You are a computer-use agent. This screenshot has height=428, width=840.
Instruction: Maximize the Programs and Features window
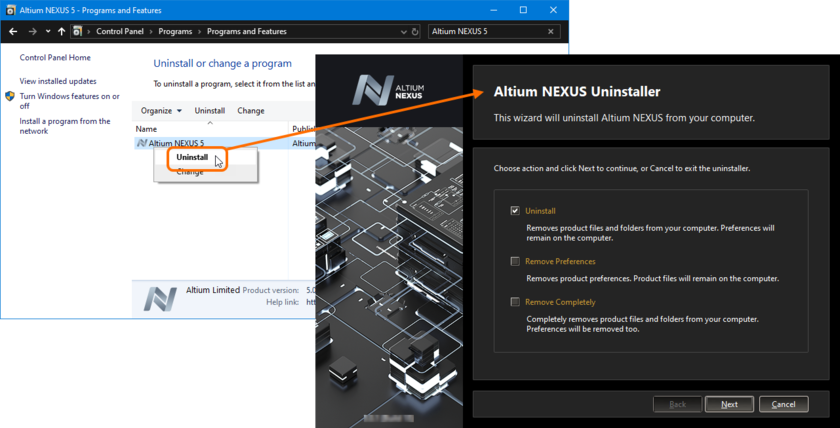[523, 10]
